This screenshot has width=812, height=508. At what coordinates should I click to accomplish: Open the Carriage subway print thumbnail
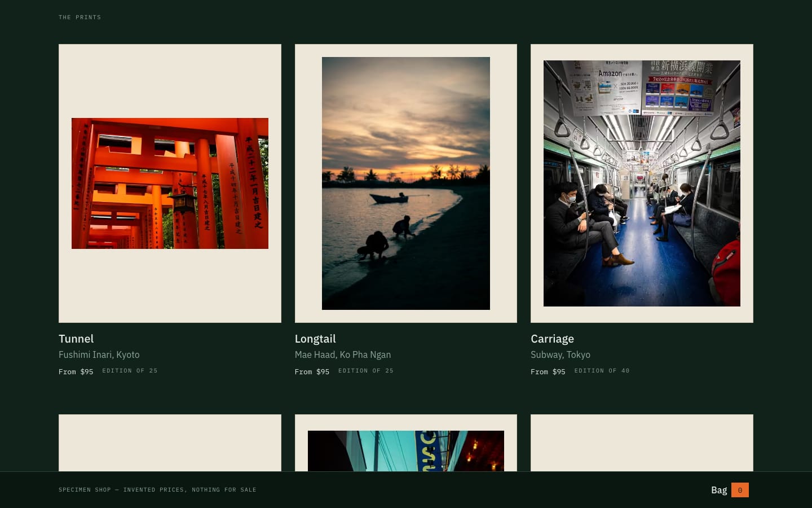click(x=642, y=183)
